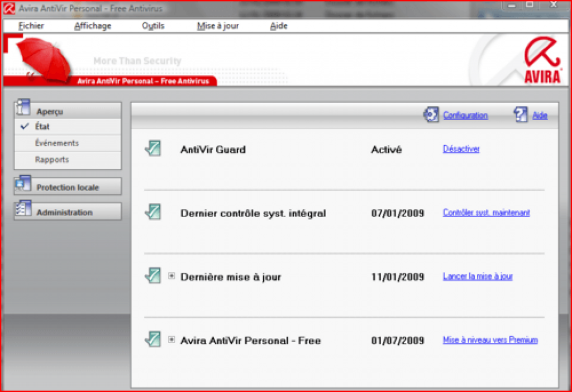Select Événements in the sidebar

[x=68, y=143]
